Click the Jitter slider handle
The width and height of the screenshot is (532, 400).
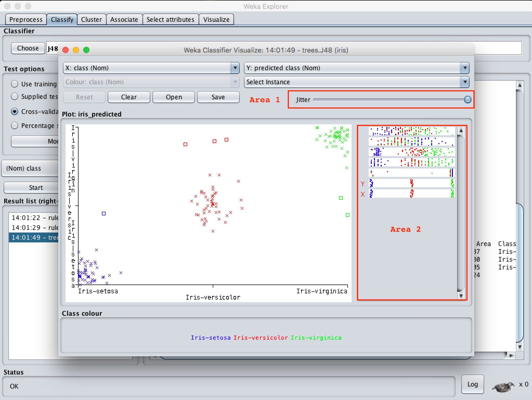[467, 100]
